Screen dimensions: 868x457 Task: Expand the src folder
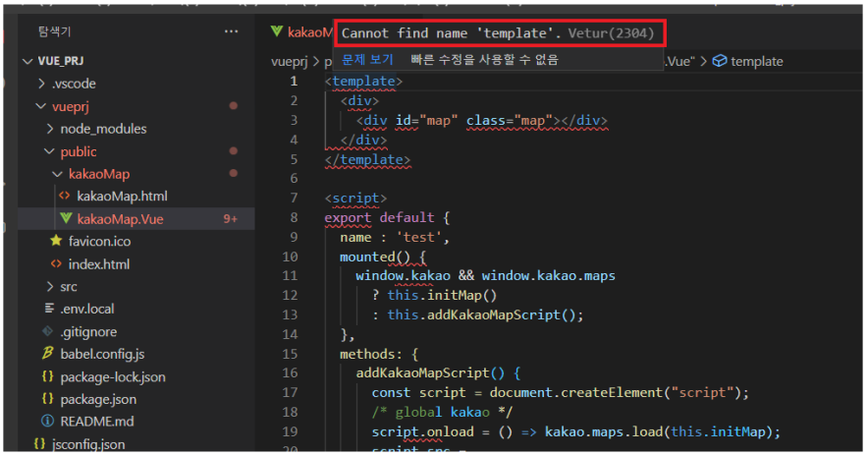click(x=50, y=287)
